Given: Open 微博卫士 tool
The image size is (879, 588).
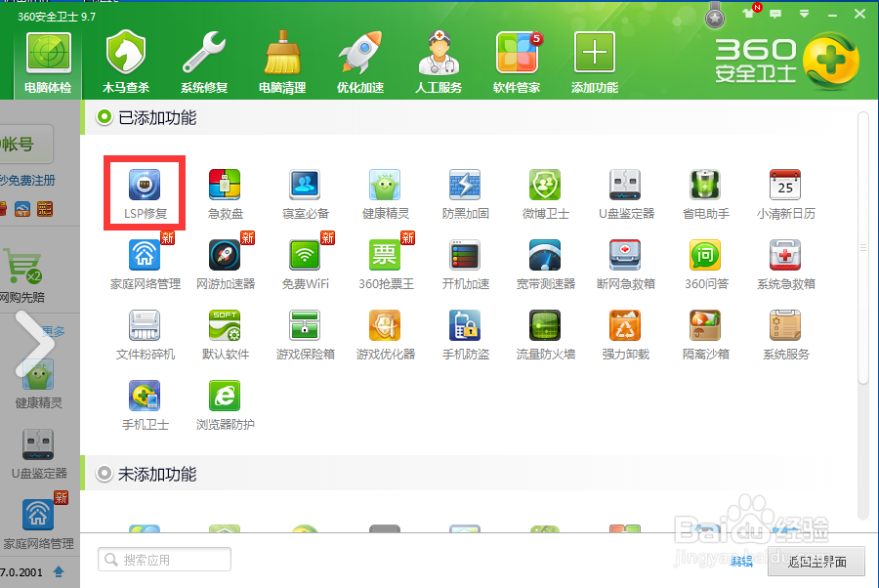Looking at the screenshot, I should 545,194.
